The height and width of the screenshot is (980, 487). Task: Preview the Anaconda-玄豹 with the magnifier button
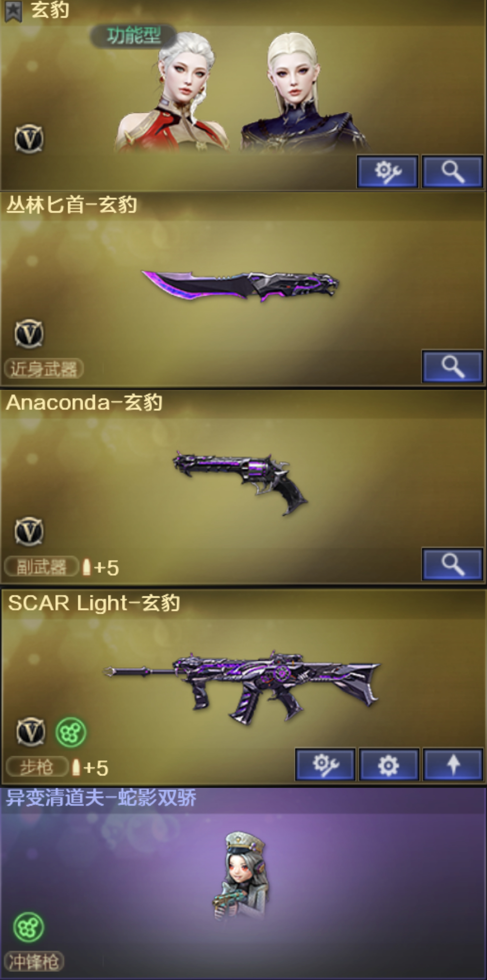coord(452,564)
